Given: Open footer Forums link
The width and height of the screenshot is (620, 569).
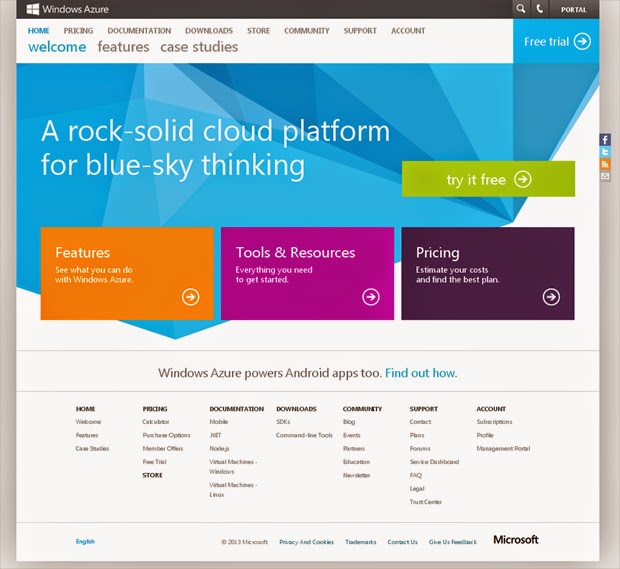Looking at the screenshot, I should (420, 448).
